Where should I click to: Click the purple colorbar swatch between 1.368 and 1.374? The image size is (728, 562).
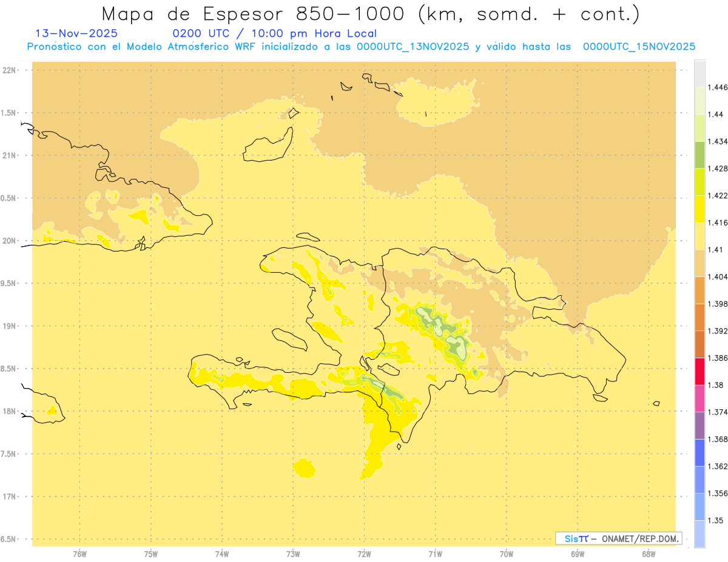699,426
